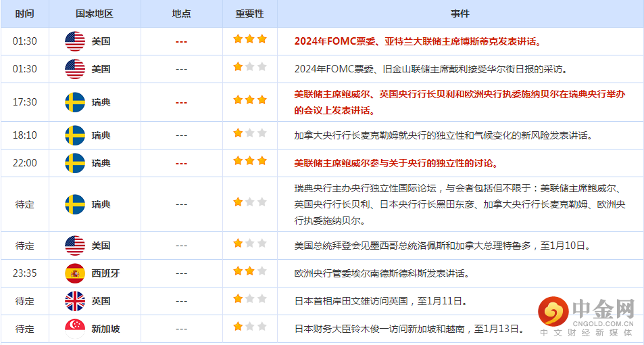Viewport: 644px width, 345px height.
Task: Open the red Bostic FOMC speech event
Action: (418, 41)
